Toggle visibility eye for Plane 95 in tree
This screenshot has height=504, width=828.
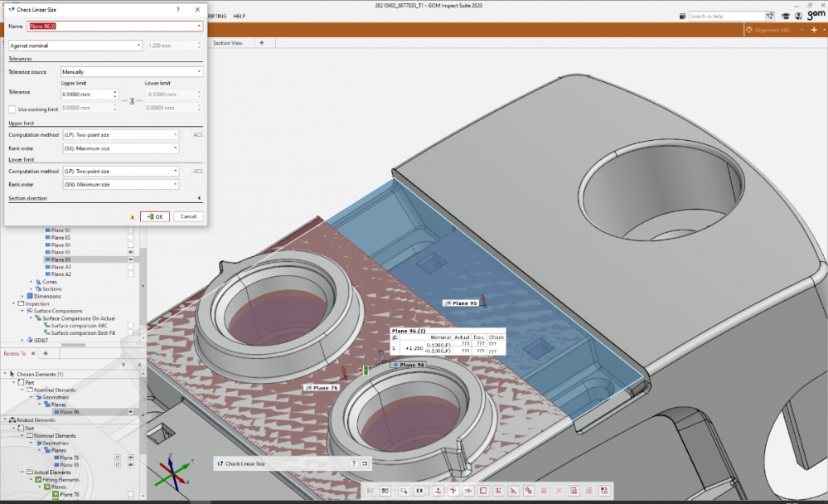[x=130, y=252]
